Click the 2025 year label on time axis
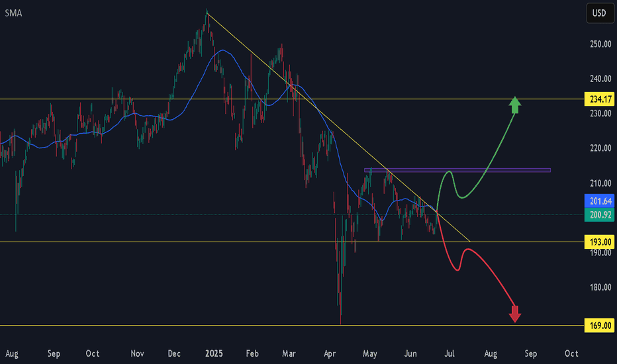This screenshot has width=617, height=364. point(214,353)
